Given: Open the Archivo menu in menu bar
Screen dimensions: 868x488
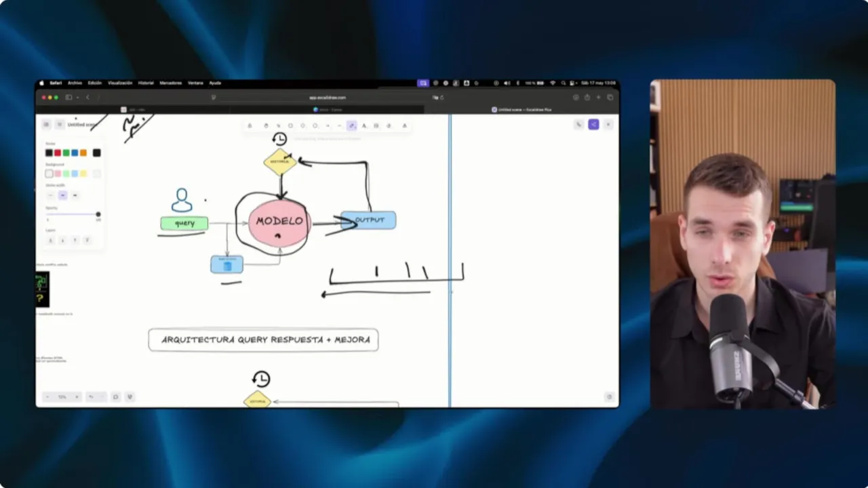Looking at the screenshot, I should 75,83.
